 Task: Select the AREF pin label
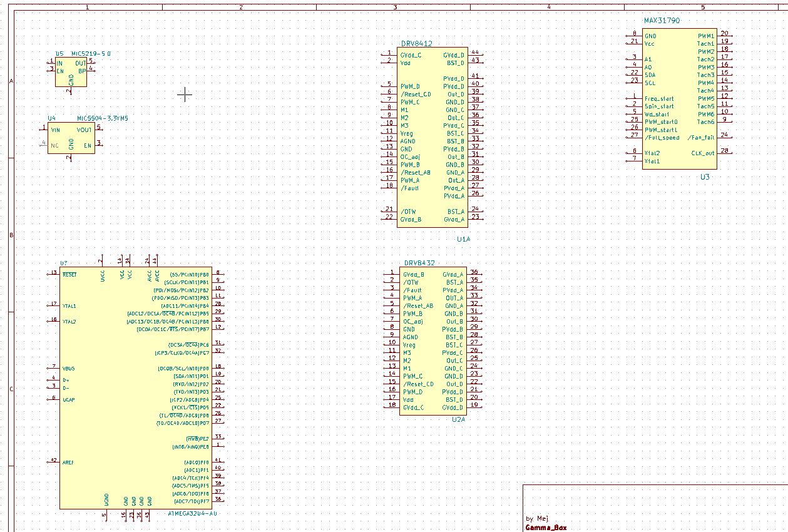[68, 462]
